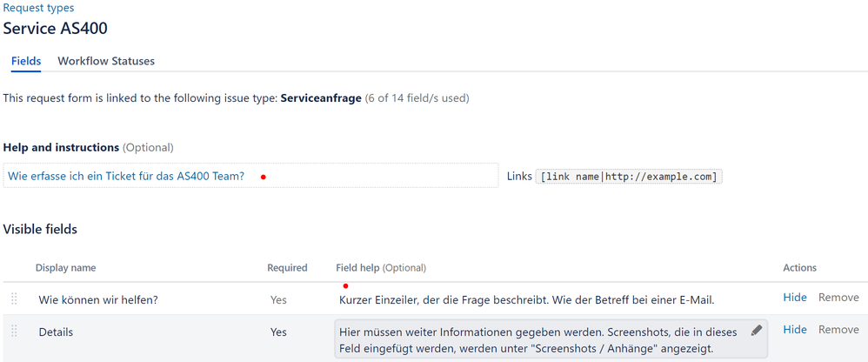Switch to the Fields tab
868x362 pixels.
[26, 61]
